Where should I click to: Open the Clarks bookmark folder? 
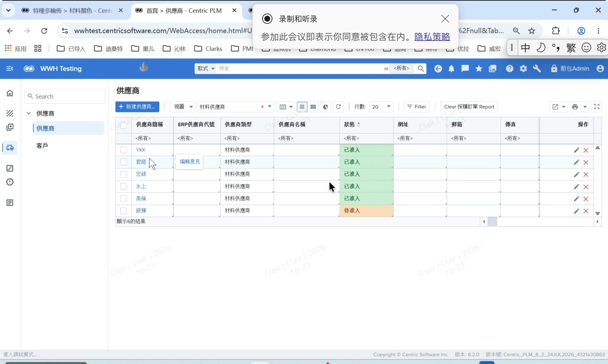coord(208,49)
